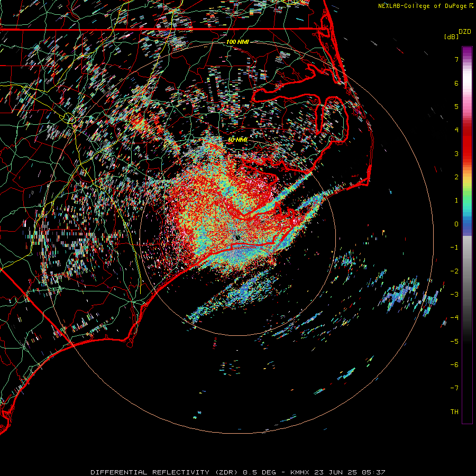The image size is (476, 476).
Task: Click the DIFFERENTIAL REFLECTIVITY (ZDR) title text
Action: tap(164, 472)
